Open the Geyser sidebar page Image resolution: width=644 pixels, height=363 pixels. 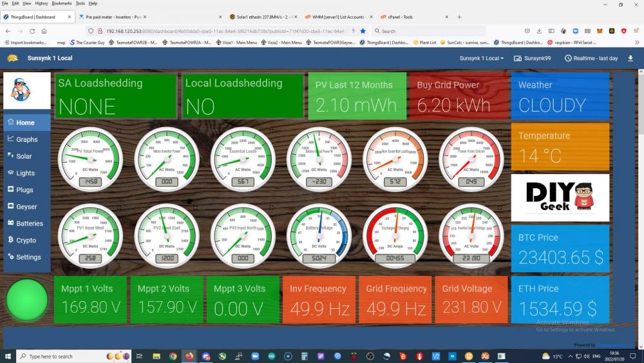26,207
